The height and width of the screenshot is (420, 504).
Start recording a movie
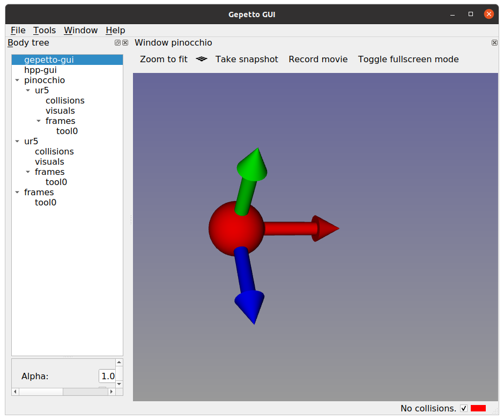pyautogui.click(x=318, y=59)
